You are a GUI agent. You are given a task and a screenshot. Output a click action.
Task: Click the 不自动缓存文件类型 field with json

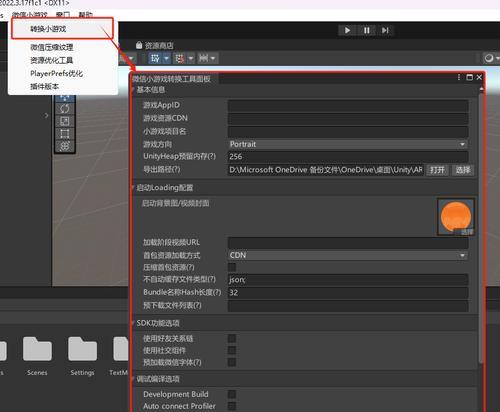pyautogui.click(x=348, y=280)
